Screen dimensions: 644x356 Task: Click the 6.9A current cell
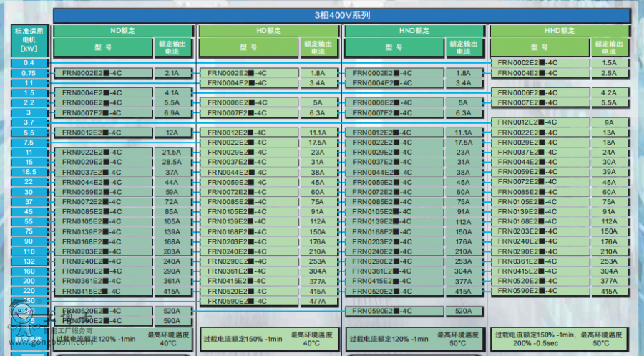[x=172, y=113]
